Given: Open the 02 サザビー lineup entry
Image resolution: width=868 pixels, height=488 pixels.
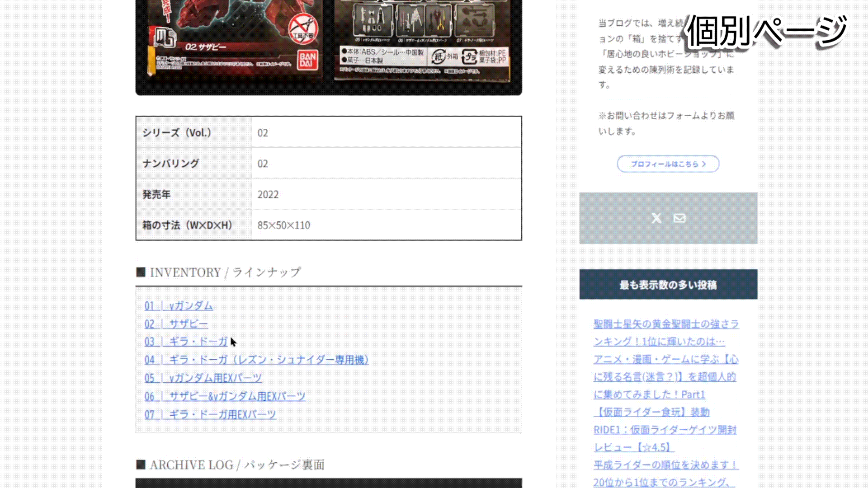Looking at the screenshot, I should tap(176, 324).
